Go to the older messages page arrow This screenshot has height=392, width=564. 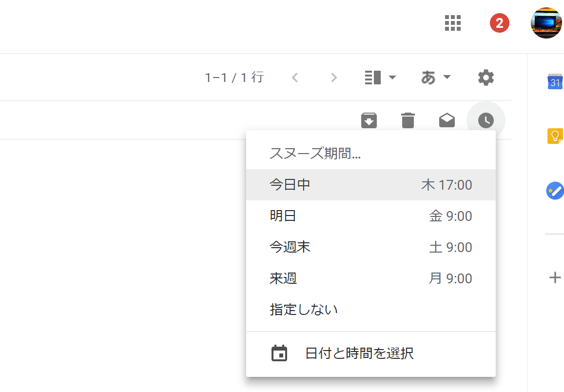coord(334,78)
